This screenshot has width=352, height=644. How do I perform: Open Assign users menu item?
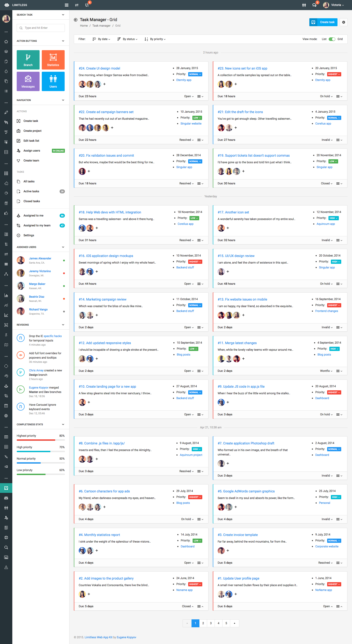pyautogui.click(x=41, y=151)
